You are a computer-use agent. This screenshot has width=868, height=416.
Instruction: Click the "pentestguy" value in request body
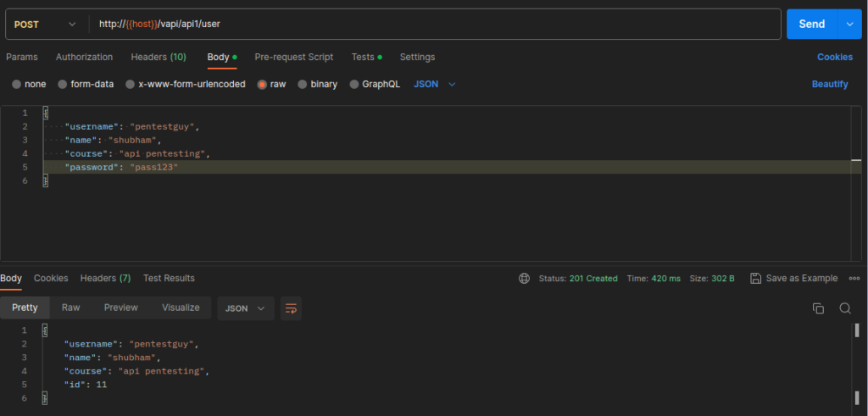162,127
